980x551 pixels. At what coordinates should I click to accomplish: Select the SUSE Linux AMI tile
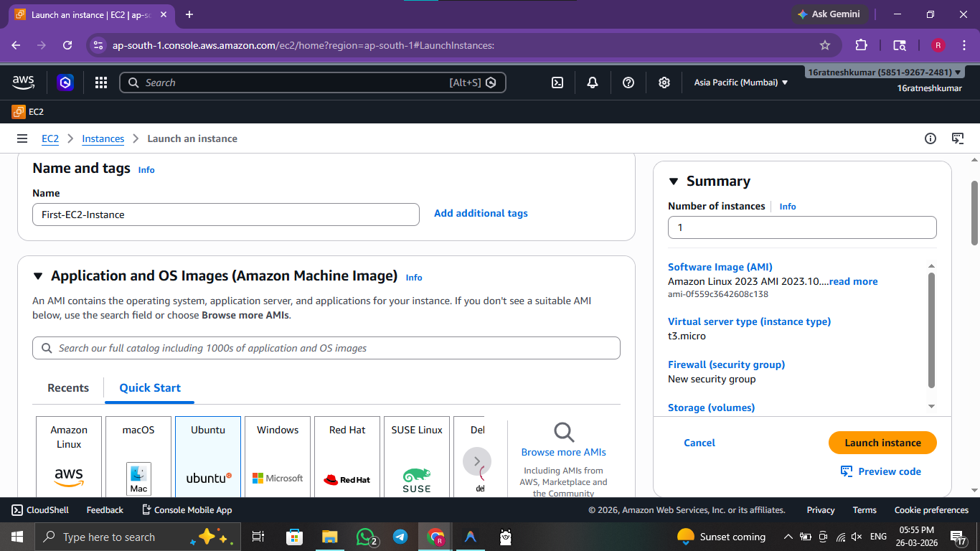tap(417, 456)
